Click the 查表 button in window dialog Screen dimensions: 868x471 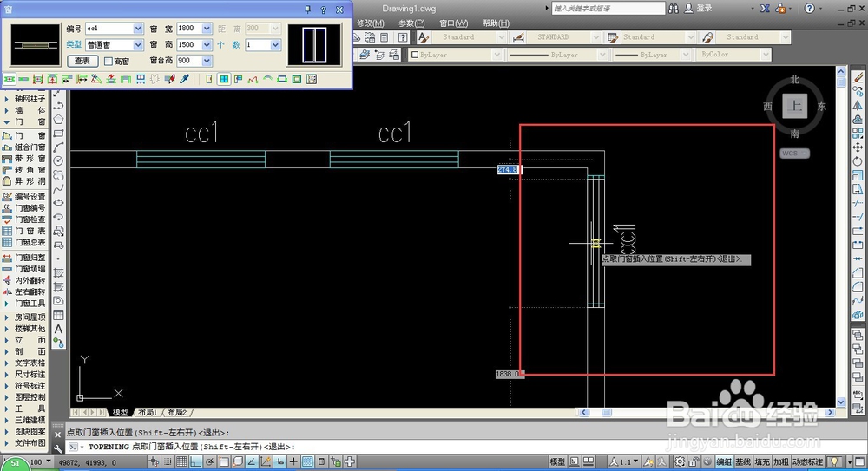click(x=82, y=61)
